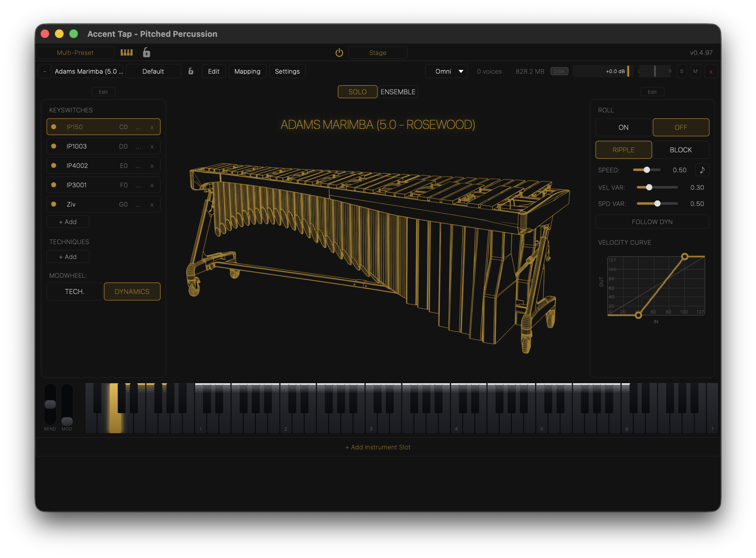
Task: Toggle the DISK streaming badge
Action: pos(559,71)
